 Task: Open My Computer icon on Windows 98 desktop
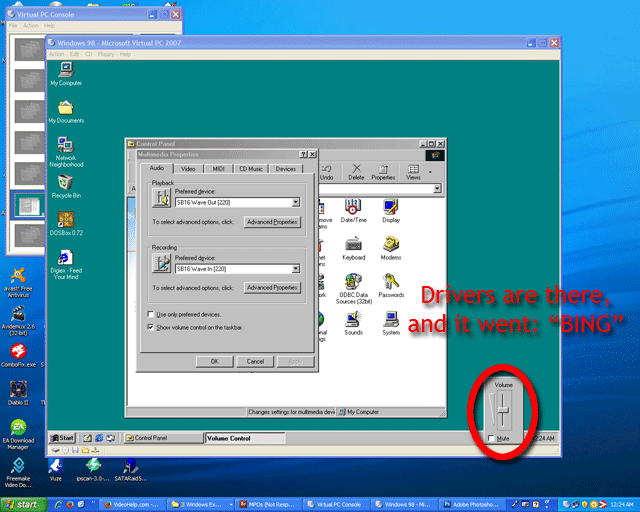(x=66, y=74)
